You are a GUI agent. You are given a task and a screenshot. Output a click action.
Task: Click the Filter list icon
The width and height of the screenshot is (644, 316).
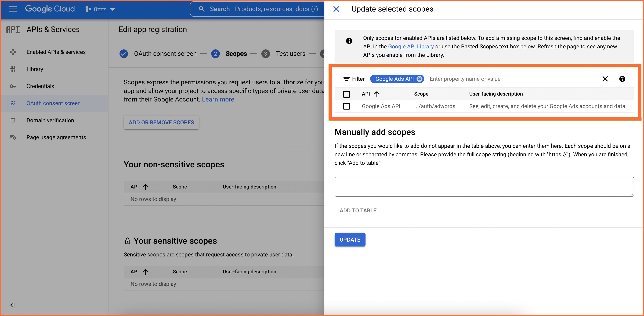coord(346,79)
